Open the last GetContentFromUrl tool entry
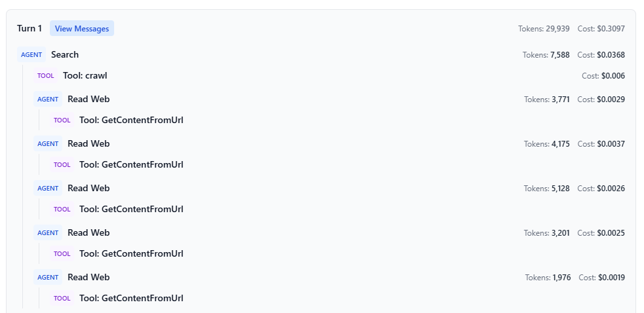The width and height of the screenshot is (644, 313). click(131, 299)
